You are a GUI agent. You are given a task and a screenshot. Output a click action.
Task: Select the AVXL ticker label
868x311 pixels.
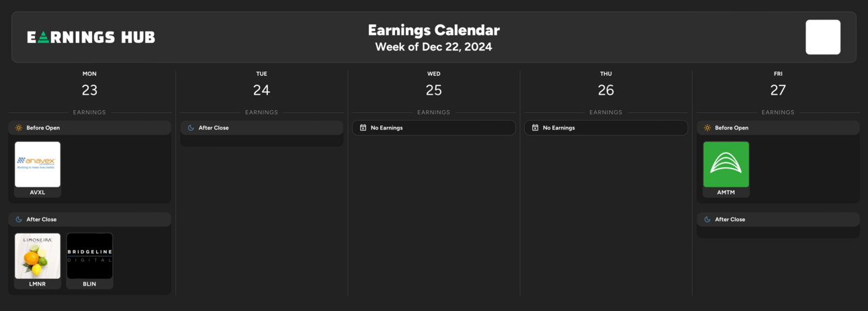[38, 192]
